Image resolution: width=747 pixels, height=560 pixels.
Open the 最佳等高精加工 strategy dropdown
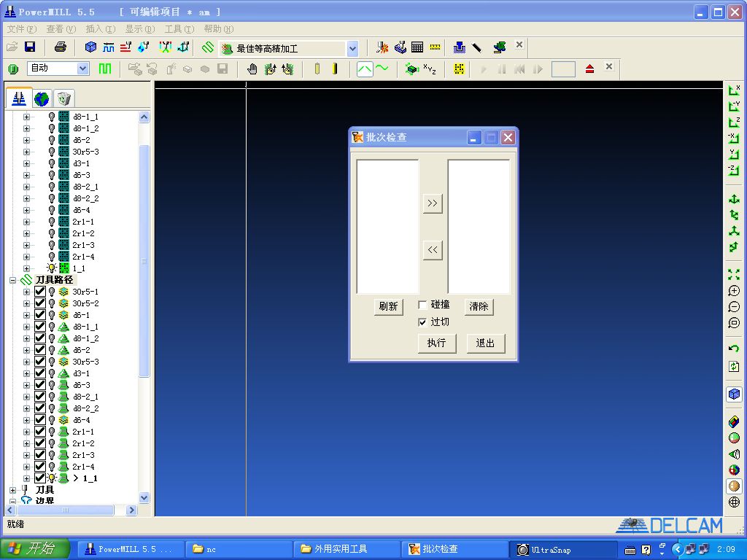coord(352,48)
